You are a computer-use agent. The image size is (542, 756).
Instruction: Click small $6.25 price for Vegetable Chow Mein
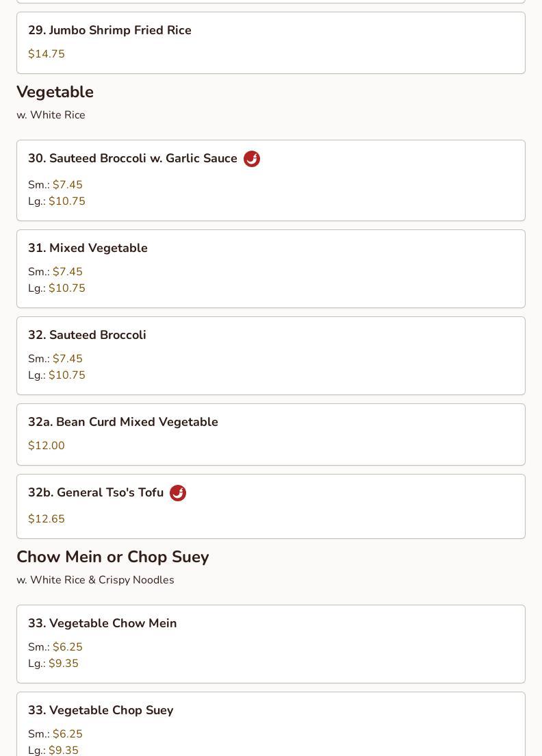(x=68, y=647)
